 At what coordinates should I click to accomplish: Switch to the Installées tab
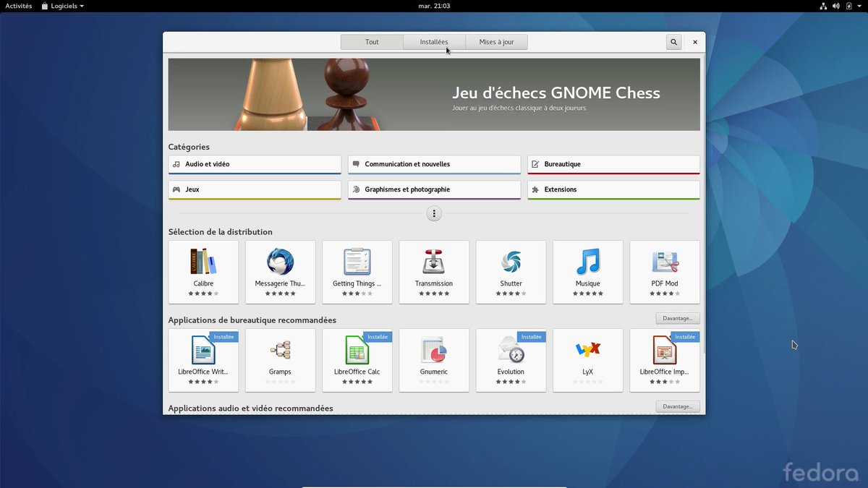click(434, 42)
